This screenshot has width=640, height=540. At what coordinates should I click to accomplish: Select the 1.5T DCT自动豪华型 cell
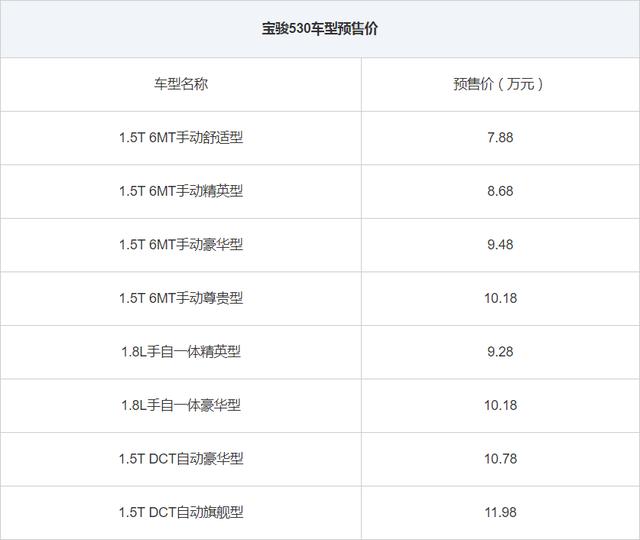point(181,459)
